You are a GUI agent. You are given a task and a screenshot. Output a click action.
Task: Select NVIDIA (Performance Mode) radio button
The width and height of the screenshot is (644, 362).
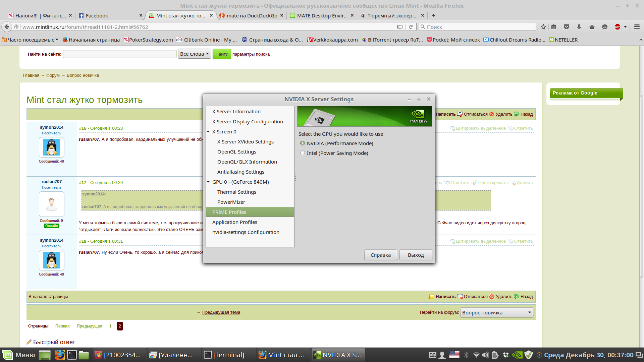pos(303,143)
